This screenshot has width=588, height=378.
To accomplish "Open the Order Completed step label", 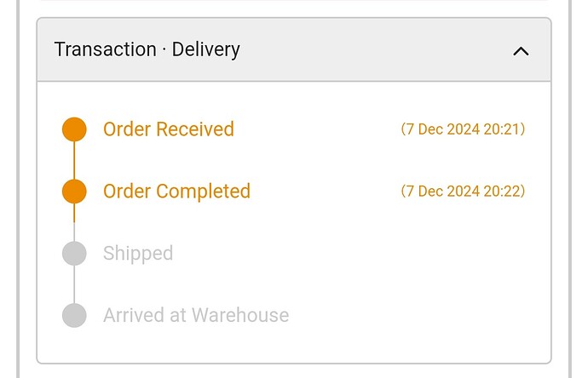I will click(176, 192).
